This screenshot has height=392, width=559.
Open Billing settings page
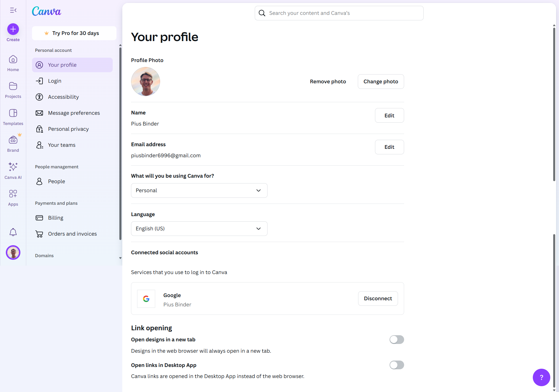[56, 218]
